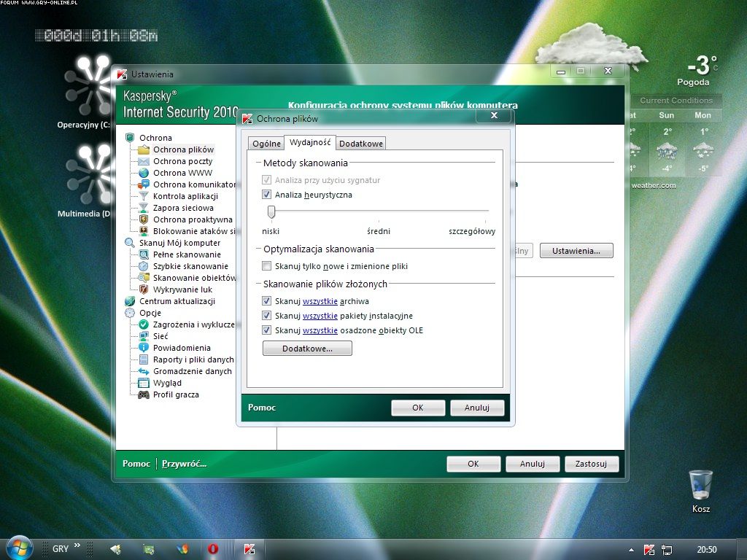Image resolution: width=747 pixels, height=560 pixels.
Task: Open the Centrum aktualizacji globe icon
Action: [130, 301]
